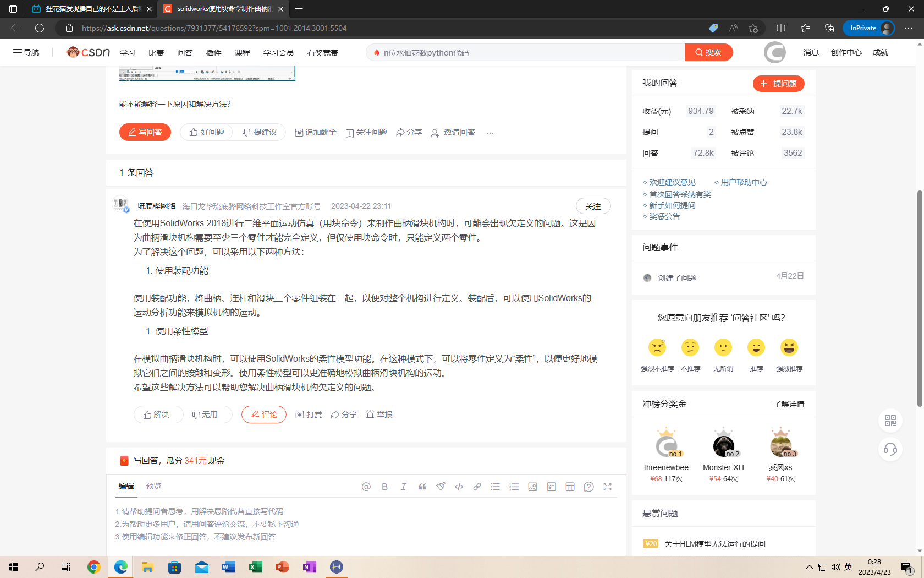Switch to the solidworks browser tab
The width and height of the screenshot is (924, 578).
224,9
